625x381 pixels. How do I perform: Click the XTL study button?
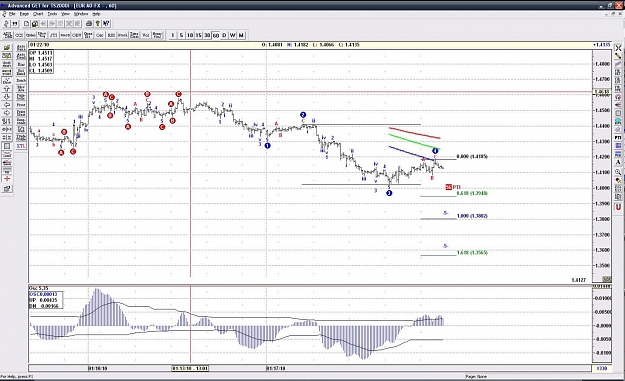pyautogui.click(x=21, y=145)
